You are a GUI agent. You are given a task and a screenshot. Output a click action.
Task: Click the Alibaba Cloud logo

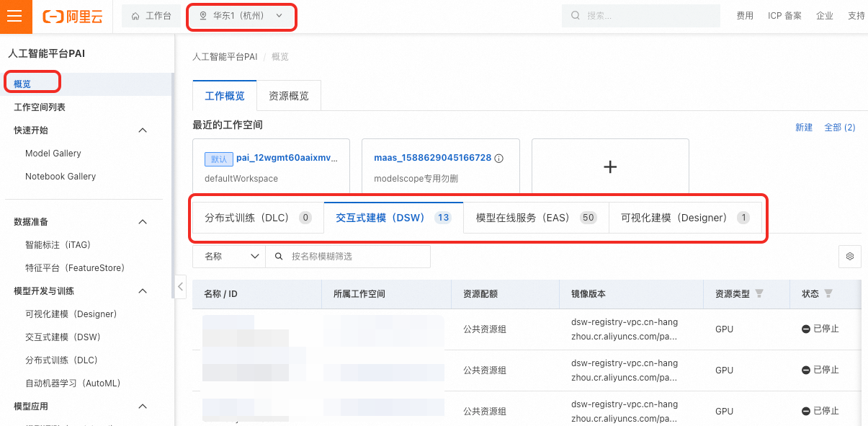pos(72,17)
